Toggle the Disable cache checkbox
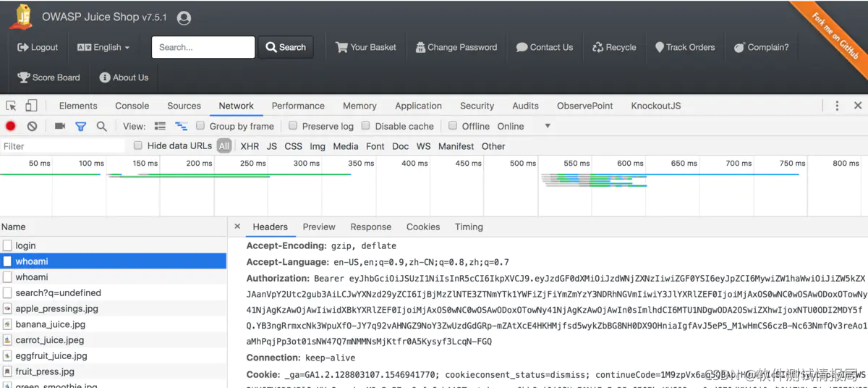Screen dimensions: 868x388 (366, 126)
